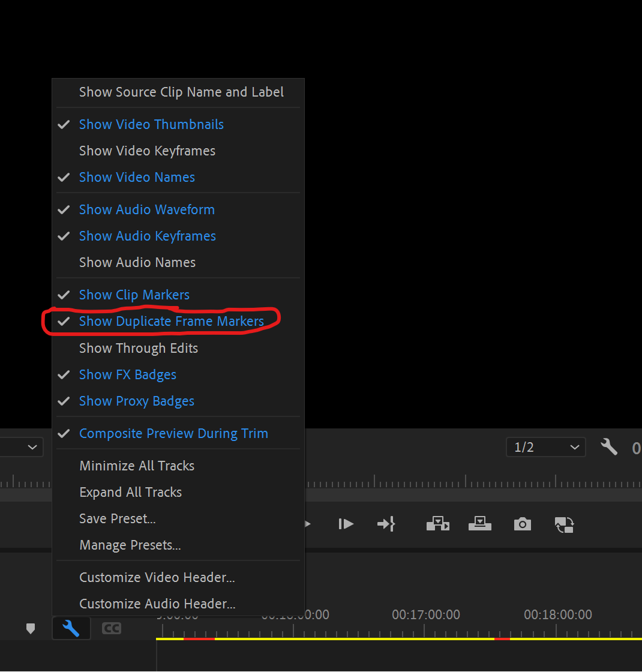The width and height of the screenshot is (642, 672).
Task: Click the Extract button icon
Action: point(480,524)
